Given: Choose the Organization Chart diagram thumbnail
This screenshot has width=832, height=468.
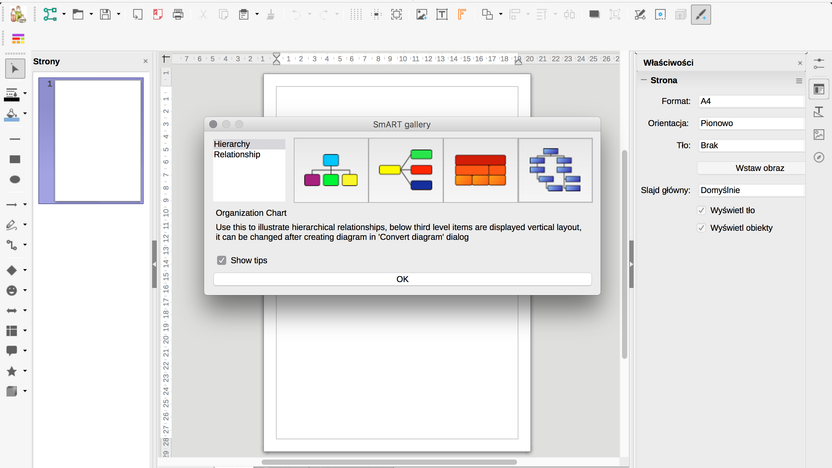Looking at the screenshot, I should pyautogui.click(x=331, y=170).
